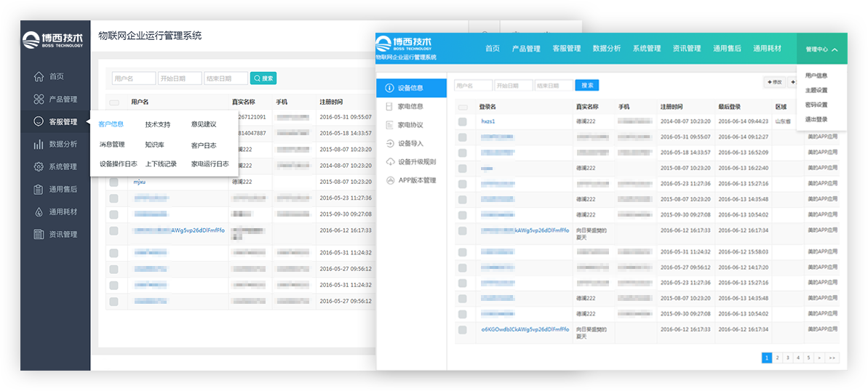This screenshot has width=868, height=391.
Task: Click the blue 搜索 button
Action: coord(586,85)
